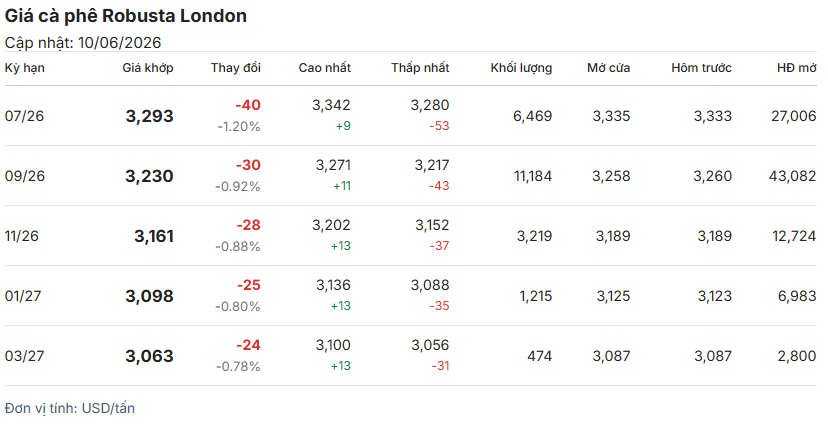Click the 'Khối lượng' column header
Viewport: 828px width, 425px height.
tap(521, 68)
